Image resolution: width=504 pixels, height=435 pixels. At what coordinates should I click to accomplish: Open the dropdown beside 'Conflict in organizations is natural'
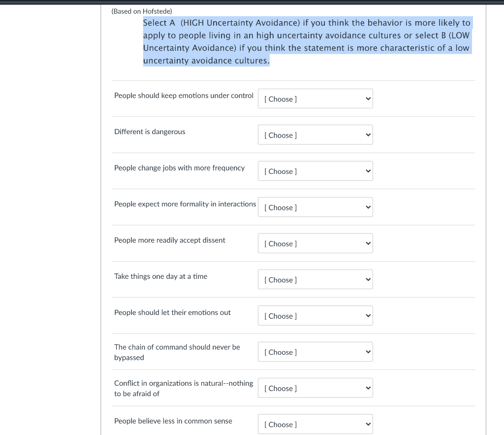click(x=315, y=388)
